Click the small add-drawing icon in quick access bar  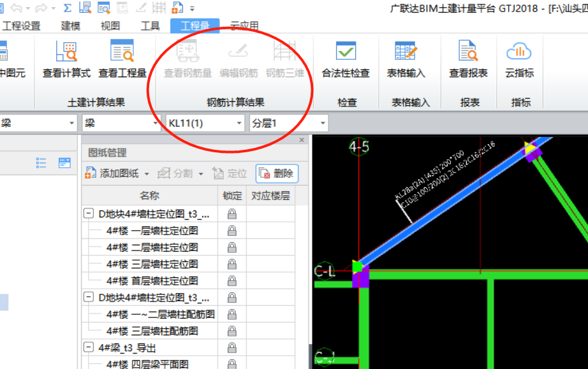(177, 8)
